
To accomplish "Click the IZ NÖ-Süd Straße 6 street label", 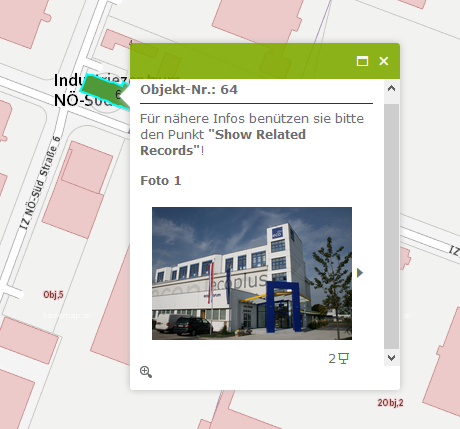I will pos(41,182).
